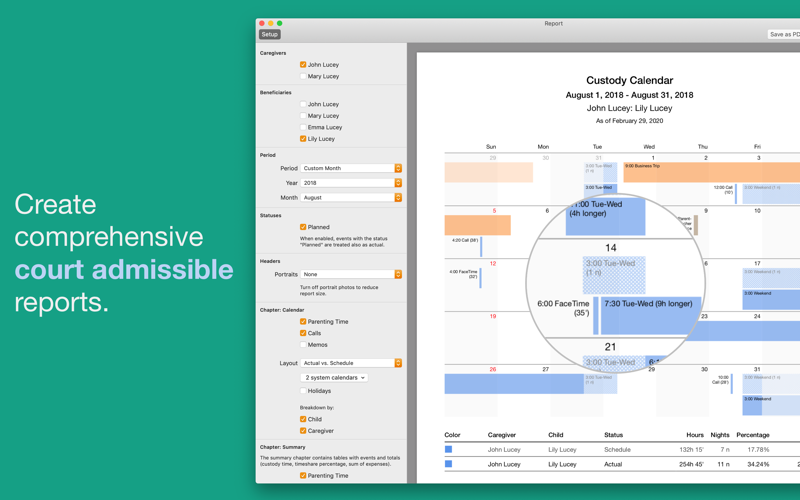
Task: Open the Period Custom Month dropdown
Action: 351,168
